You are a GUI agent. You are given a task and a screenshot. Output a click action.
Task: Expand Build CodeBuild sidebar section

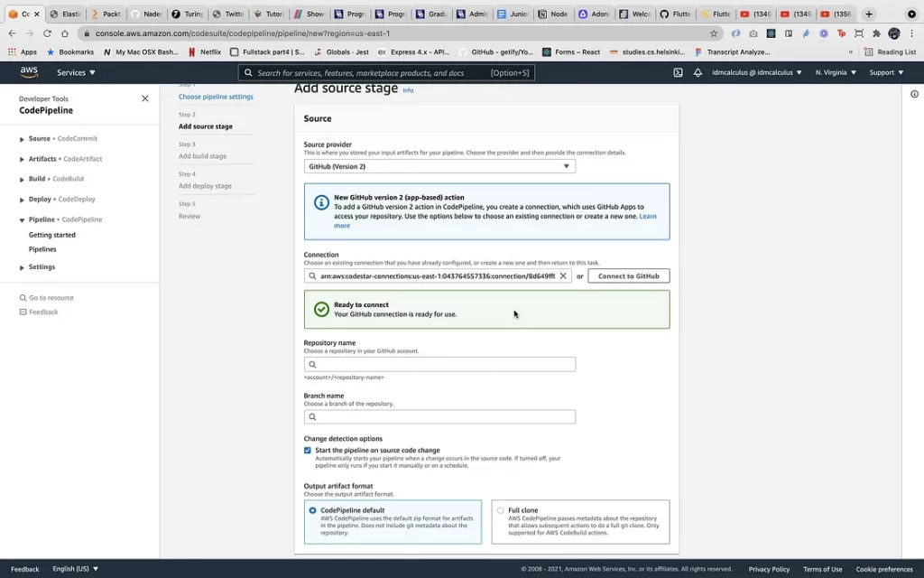(x=22, y=179)
